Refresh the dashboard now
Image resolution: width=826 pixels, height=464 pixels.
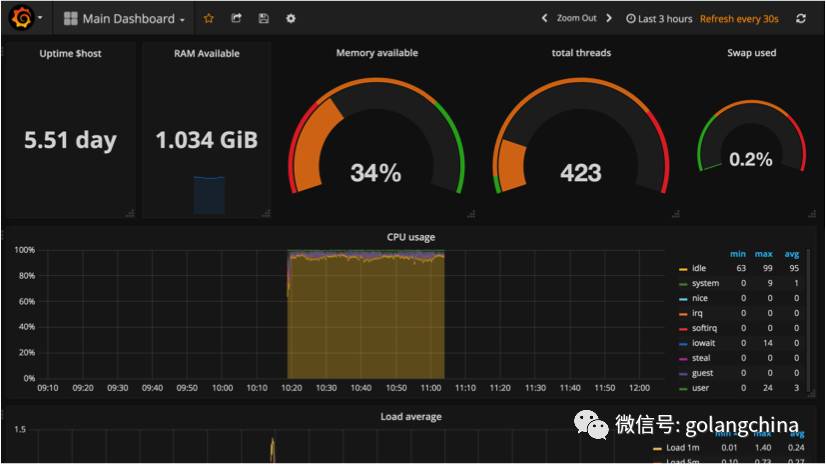pos(801,18)
